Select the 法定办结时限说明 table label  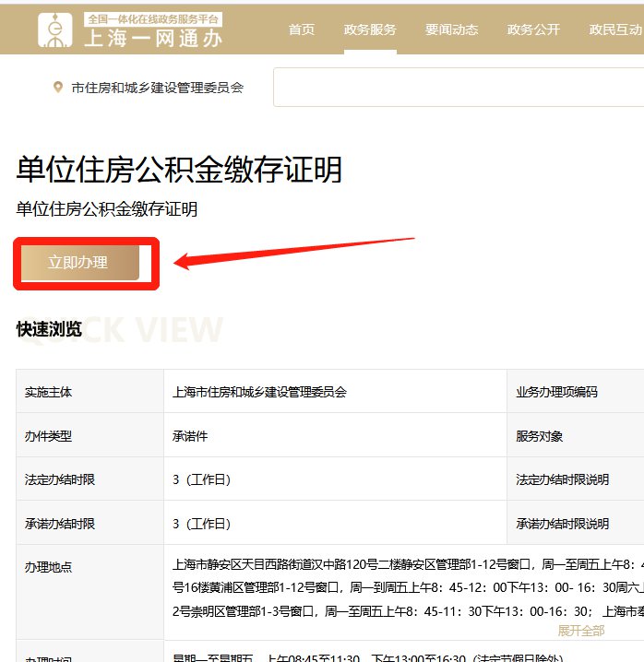click(x=563, y=479)
